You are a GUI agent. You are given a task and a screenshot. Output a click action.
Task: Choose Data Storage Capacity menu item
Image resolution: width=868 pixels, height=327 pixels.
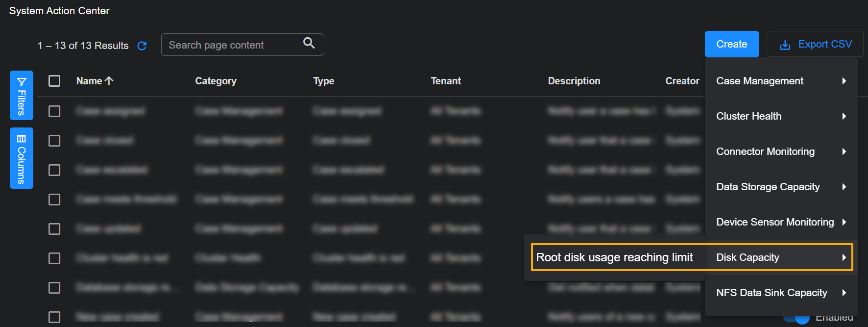(768, 187)
